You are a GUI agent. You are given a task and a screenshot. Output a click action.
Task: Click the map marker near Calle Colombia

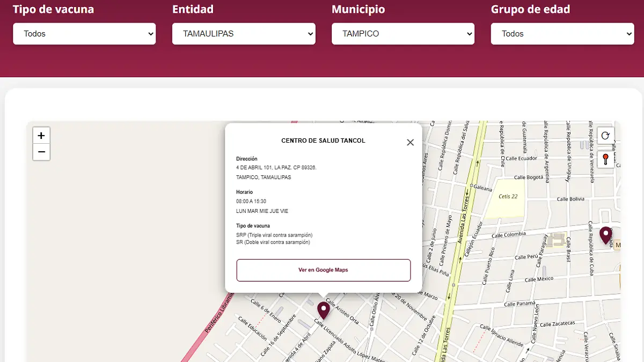tap(605, 235)
